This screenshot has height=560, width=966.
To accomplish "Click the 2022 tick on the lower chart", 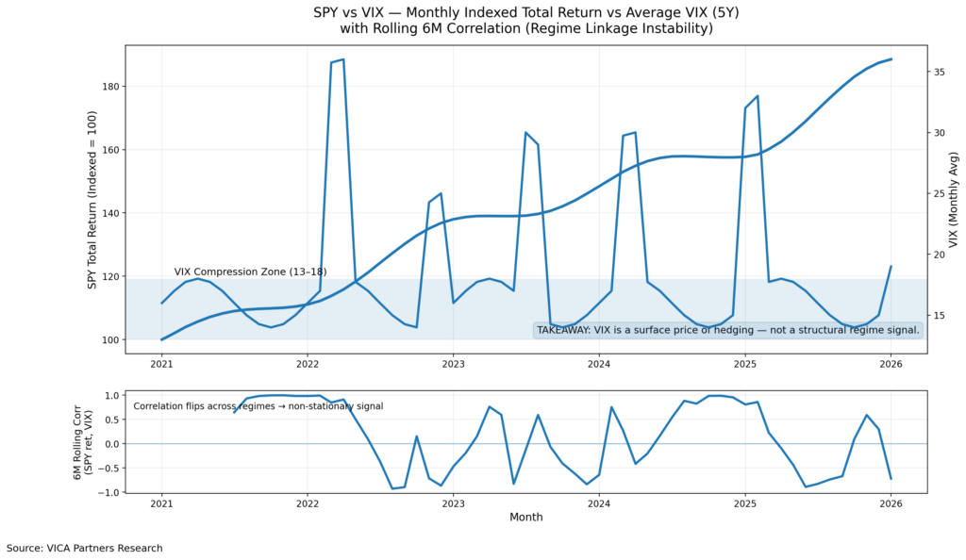I will point(308,502).
